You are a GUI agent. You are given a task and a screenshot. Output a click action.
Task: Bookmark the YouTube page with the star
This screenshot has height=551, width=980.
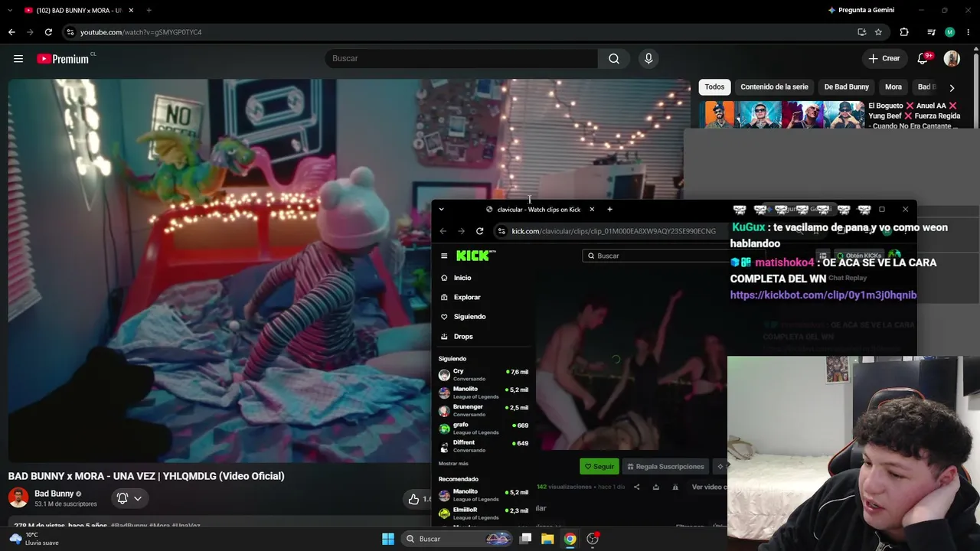coord(878,32)
